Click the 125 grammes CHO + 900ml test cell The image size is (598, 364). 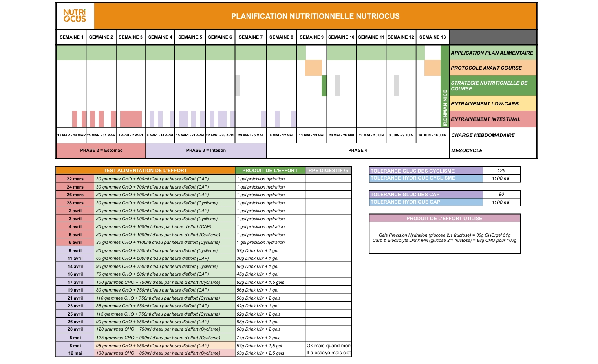point(165,338)
